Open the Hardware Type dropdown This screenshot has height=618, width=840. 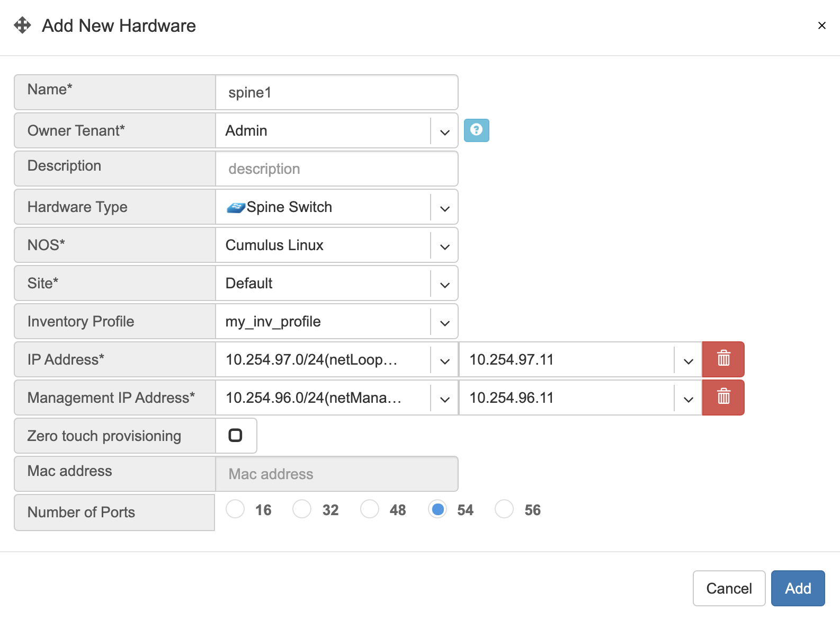click(445, 207)
